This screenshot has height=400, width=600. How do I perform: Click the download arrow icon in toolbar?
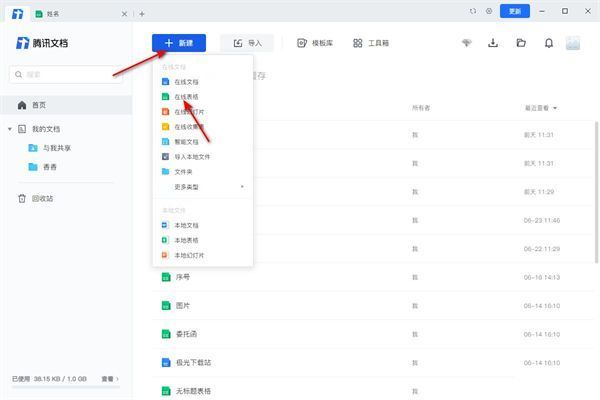(x=493, y=43)
